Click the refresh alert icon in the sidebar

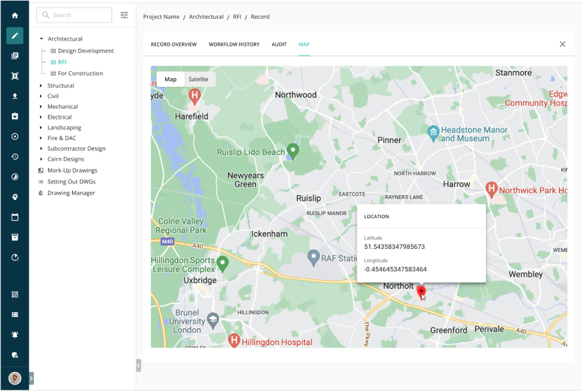tap(15, 258)
